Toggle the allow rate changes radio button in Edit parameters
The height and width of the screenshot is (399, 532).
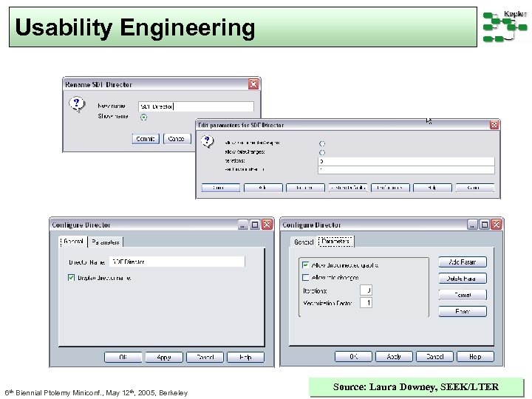[x=322, y=153]
